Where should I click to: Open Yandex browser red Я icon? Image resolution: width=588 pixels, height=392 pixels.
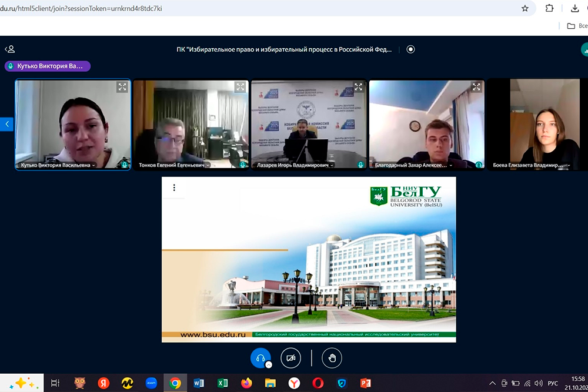click(x=103, y=383)
